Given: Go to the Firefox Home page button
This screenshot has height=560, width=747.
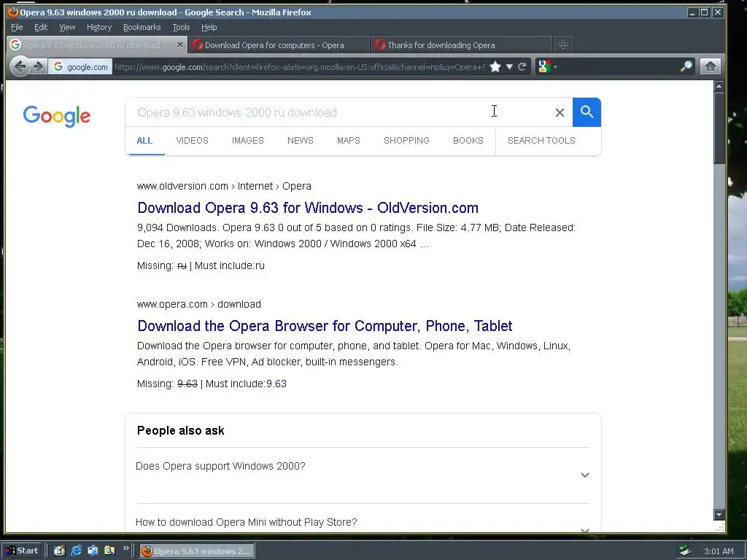Looking at the screenshot, I should (710, 66).
